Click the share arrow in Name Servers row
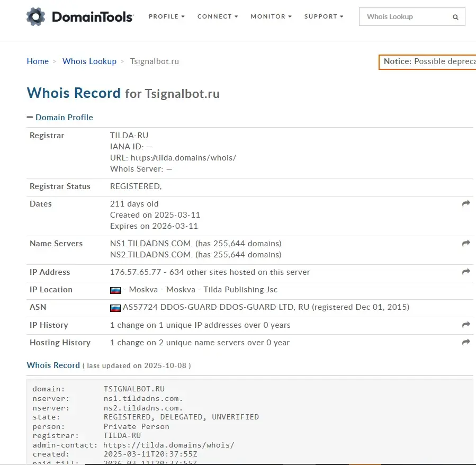The width and height of the screenshot is (476, 465). (466, 243)
